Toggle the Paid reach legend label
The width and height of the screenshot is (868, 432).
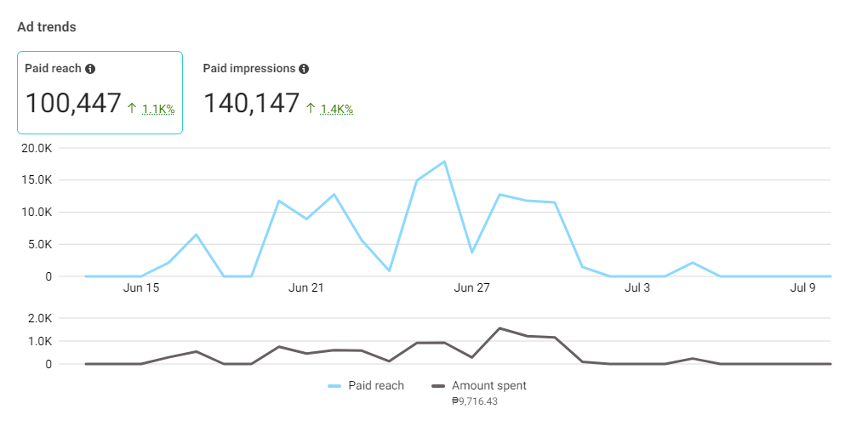coord(376,386)
